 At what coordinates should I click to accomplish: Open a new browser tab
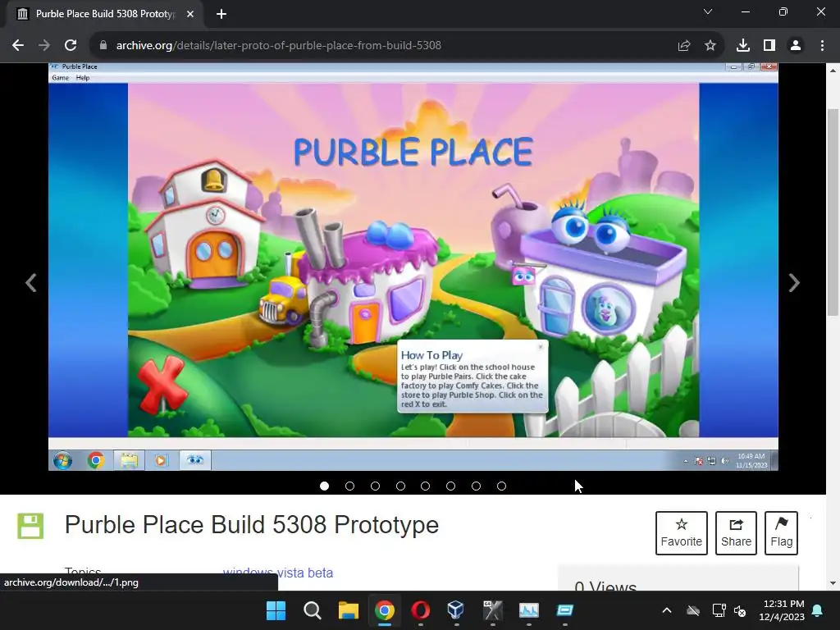coord(221,14)
